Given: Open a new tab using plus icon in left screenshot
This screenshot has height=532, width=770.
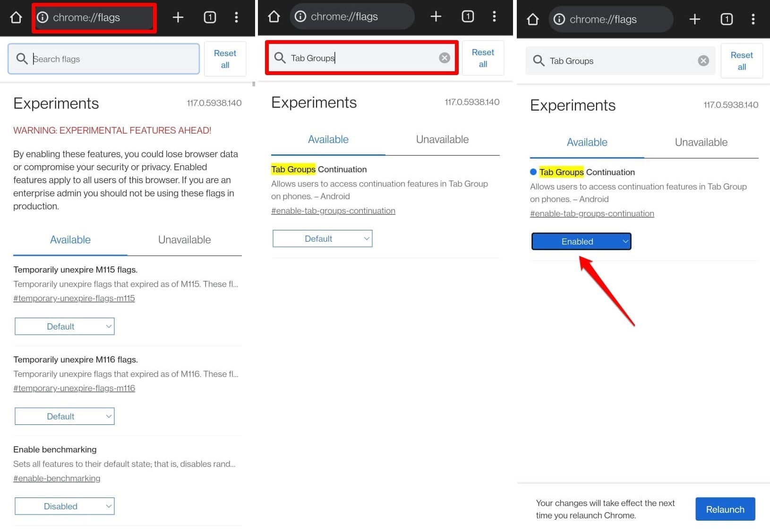Looking at the screenshot, I should pos(178,17).
